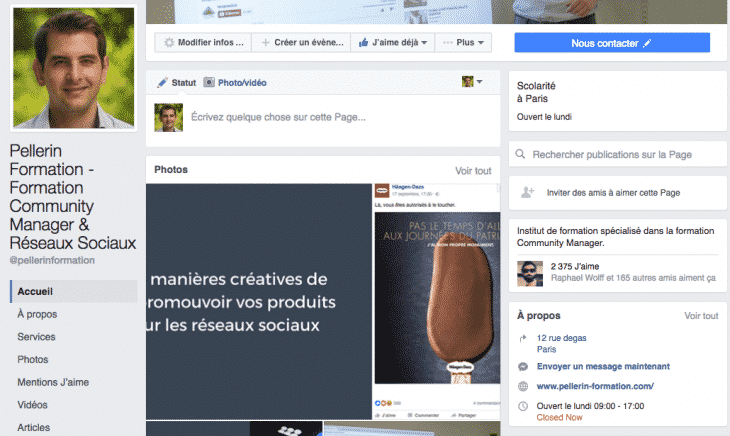
Task: Click the Rechercher publications search field
Action: (618, 154)
